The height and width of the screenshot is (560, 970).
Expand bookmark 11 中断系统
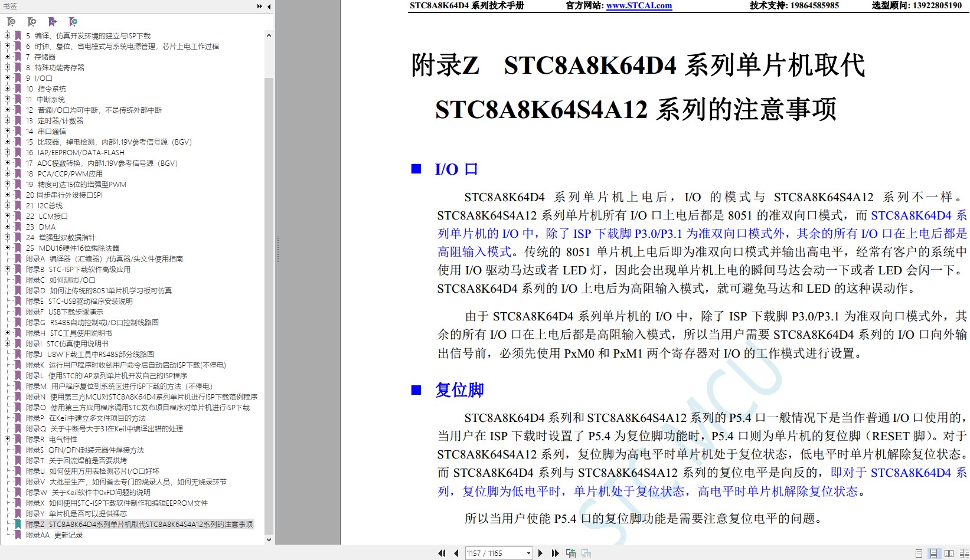[x=8, y=99]
